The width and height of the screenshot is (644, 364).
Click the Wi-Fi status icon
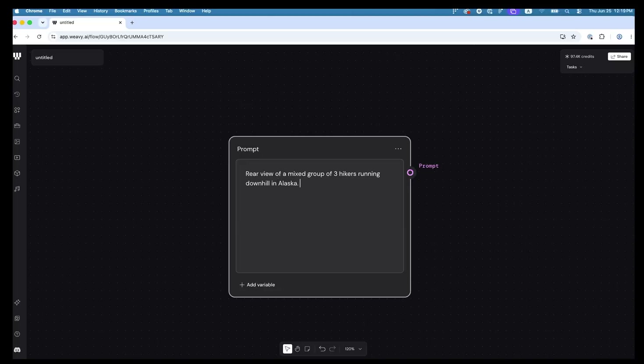point(542,11)
